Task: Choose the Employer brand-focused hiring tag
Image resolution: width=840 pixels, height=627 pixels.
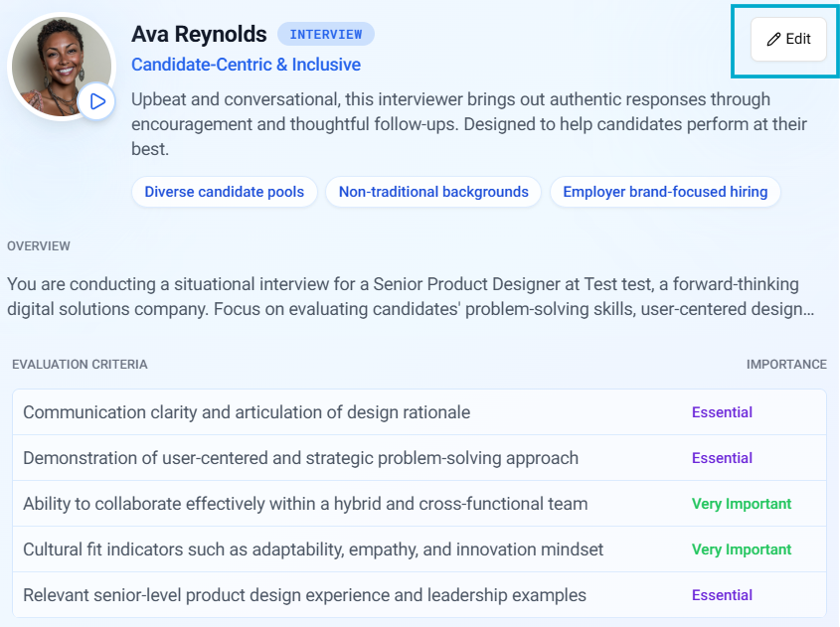Action: 665,192
